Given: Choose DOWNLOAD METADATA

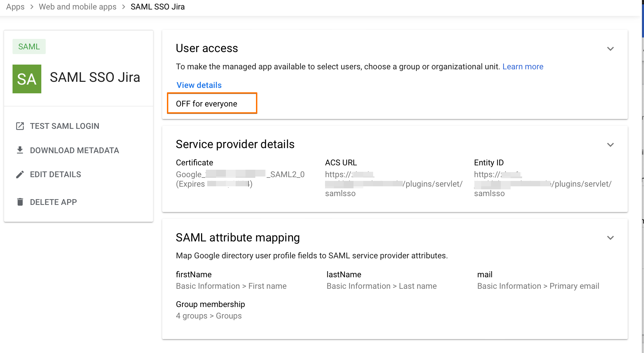Looking at the screenshot, I should coord(74,150).
